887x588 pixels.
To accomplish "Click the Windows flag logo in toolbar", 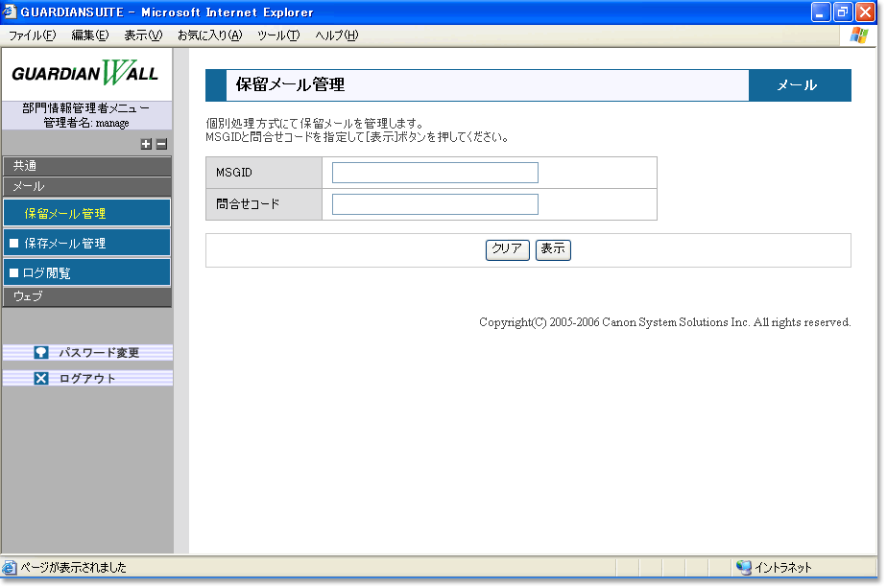I will (859, 35).
